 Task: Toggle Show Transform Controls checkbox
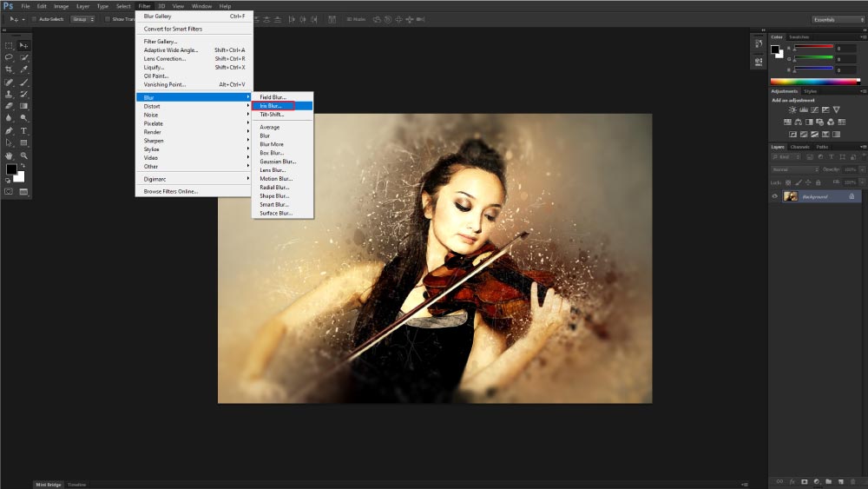click(x=108, y=19)
